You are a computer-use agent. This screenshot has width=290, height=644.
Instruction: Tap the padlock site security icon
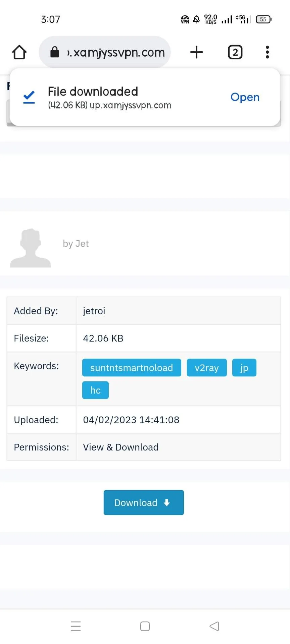pos(55,52)
